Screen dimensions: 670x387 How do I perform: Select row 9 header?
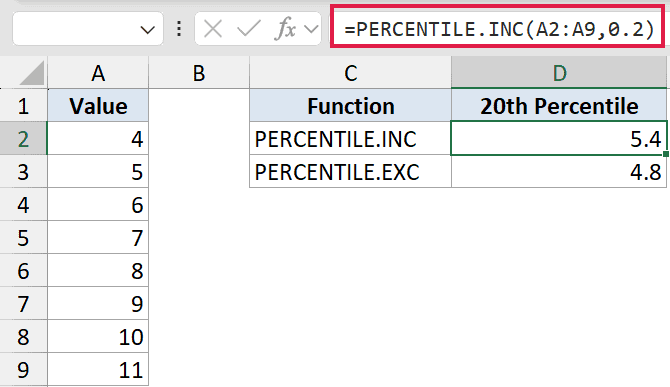coord(24,369)
